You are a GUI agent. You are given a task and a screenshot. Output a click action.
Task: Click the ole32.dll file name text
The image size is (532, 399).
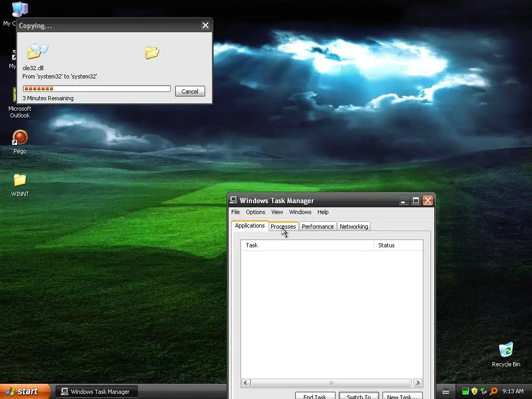[x=33, y=68]
